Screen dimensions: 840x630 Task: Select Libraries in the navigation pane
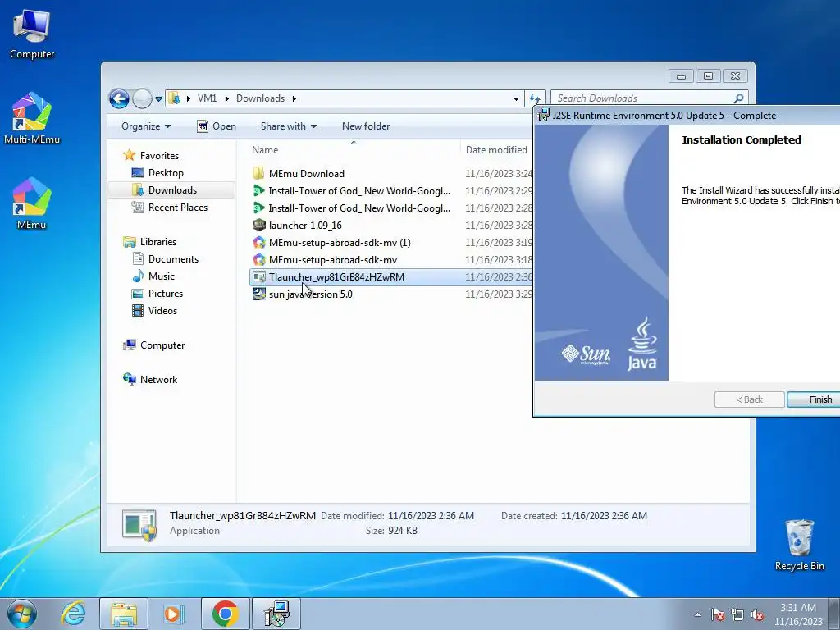pyautogui.click(x=158, y=242)
